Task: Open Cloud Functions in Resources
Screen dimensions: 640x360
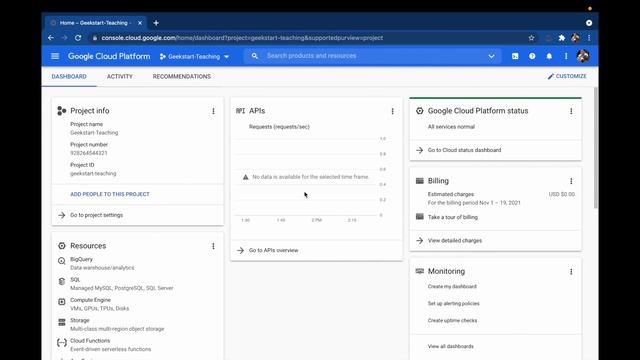Action: tap(90, 341)
